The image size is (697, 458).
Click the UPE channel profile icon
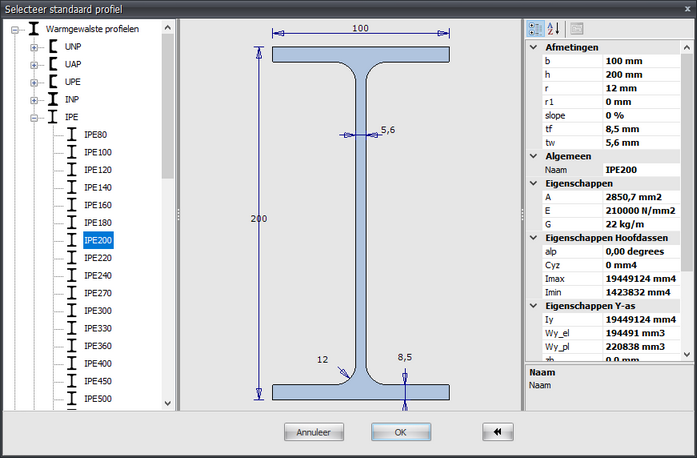(x=53, y=81)
